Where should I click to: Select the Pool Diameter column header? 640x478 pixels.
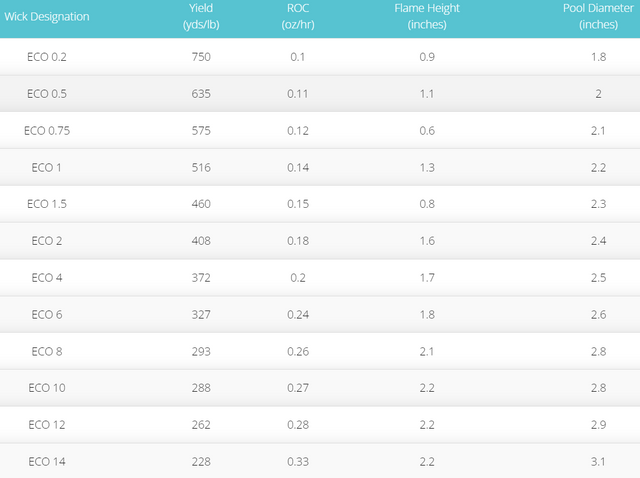599,16
